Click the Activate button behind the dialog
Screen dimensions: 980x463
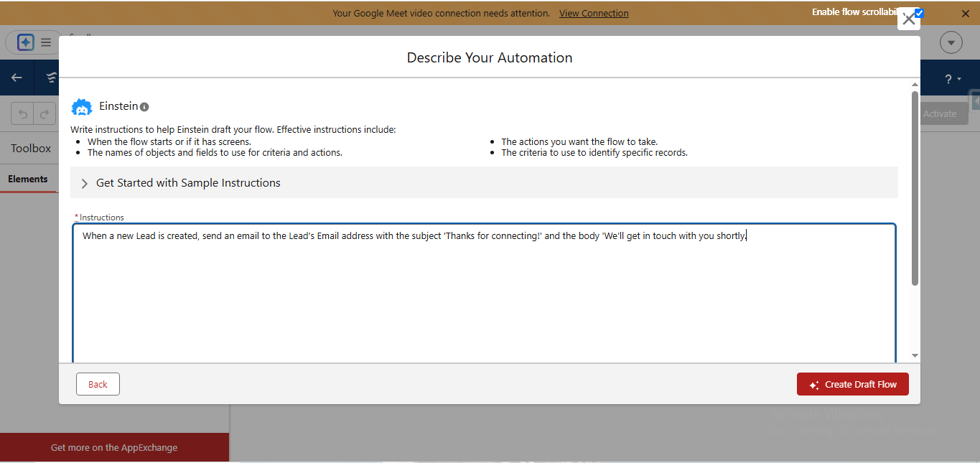(x=940, y=113)
